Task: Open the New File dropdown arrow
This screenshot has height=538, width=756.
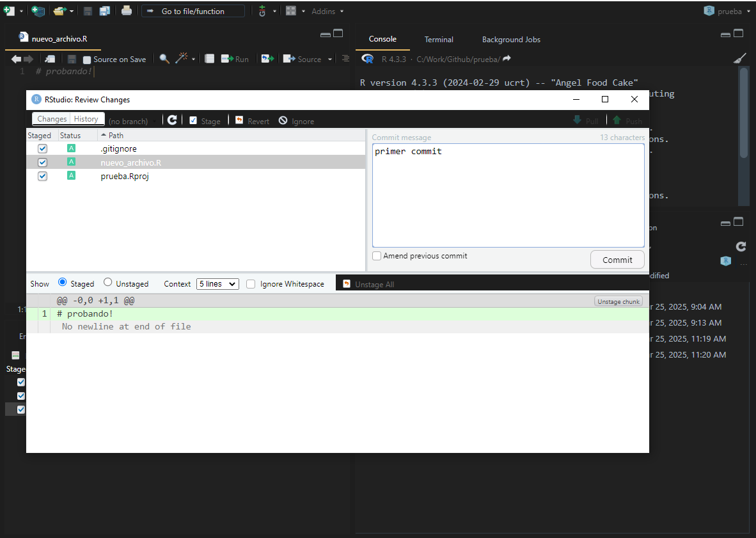Action: click(x=21, y=11)
